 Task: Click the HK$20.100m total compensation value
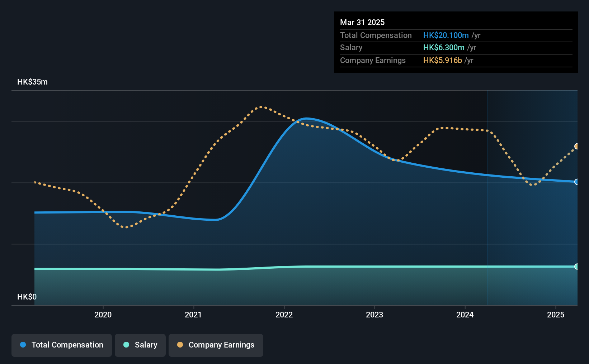click(x=446, y=35)
